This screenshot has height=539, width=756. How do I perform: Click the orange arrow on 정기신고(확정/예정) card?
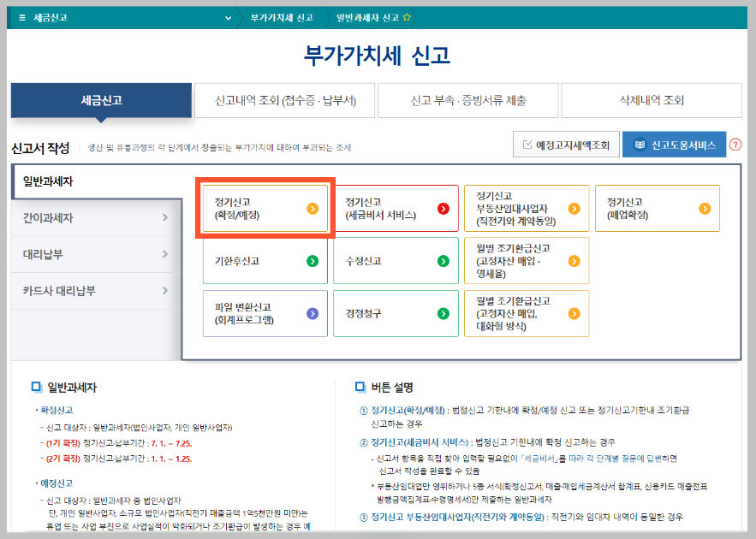tap(313, 208)
